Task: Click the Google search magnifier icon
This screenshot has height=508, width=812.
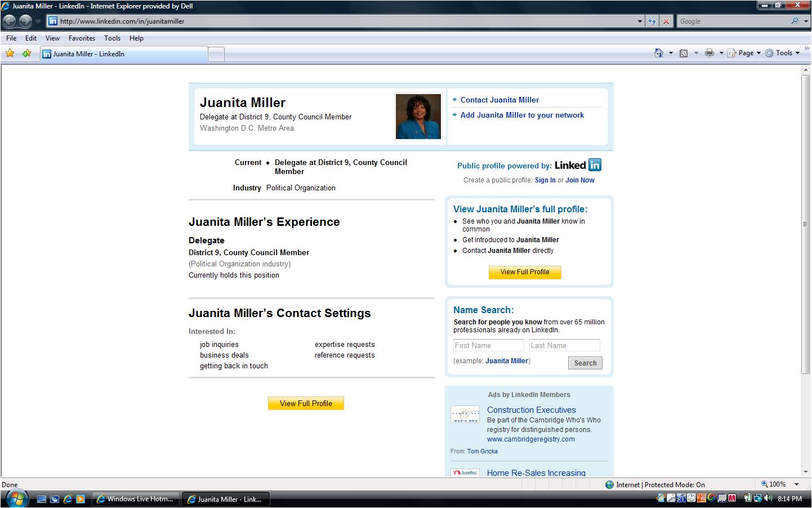Action: click(x=795, y=21)
